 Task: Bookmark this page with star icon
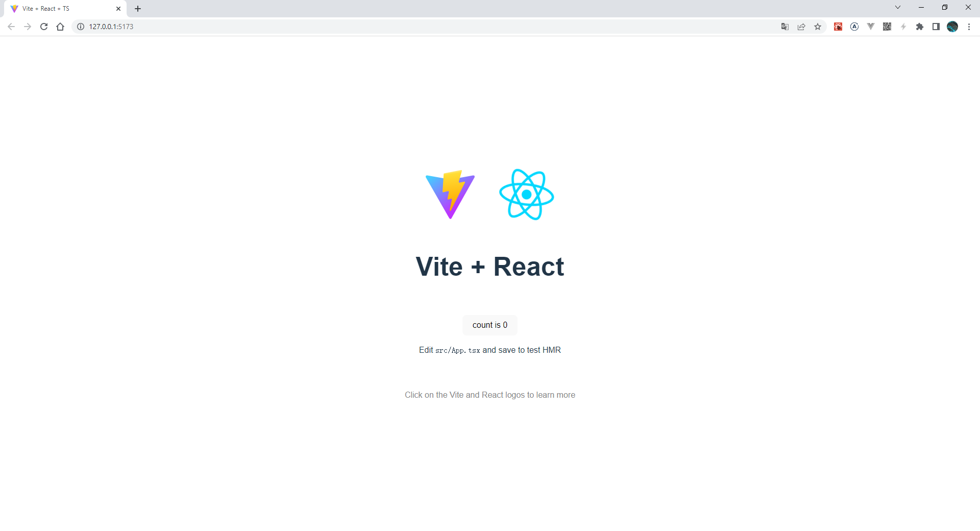pos(818,27)
